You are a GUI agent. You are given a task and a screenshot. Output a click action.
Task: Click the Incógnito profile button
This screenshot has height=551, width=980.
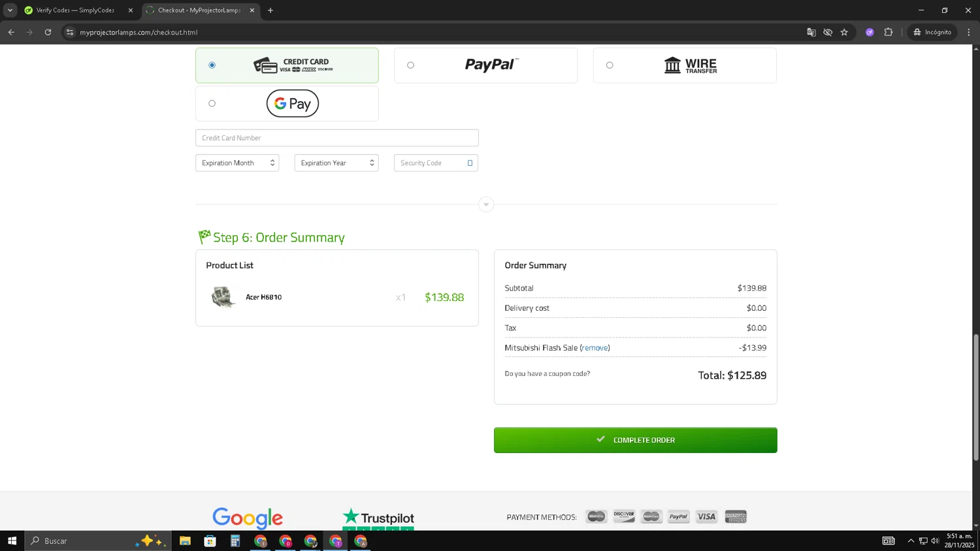(932, 32)
